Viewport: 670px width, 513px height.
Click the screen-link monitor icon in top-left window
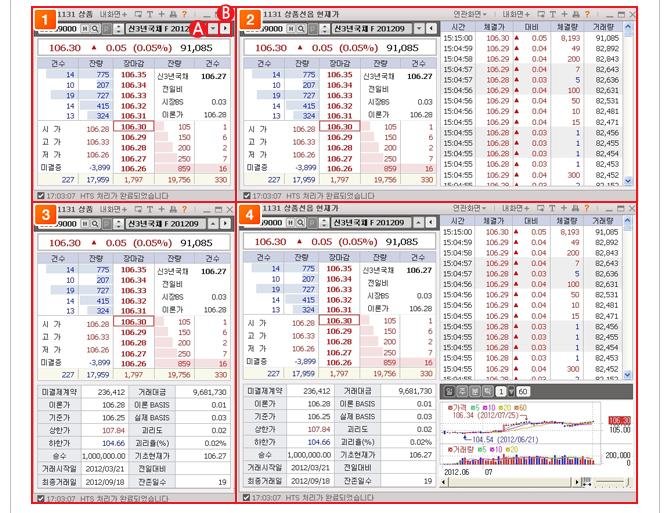tap(138, 15)
